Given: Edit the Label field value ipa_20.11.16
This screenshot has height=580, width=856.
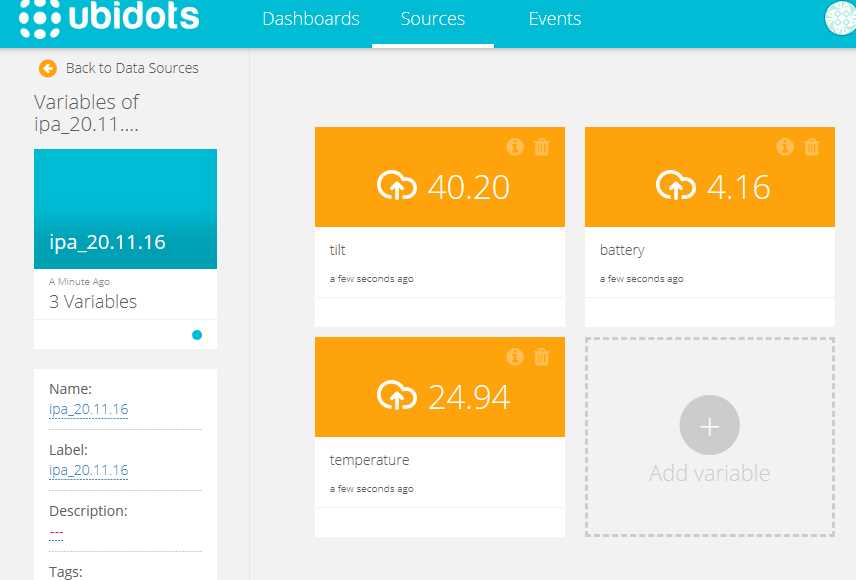Looking at the screenshot, I should pyautogui.click(x=88, y=470).
